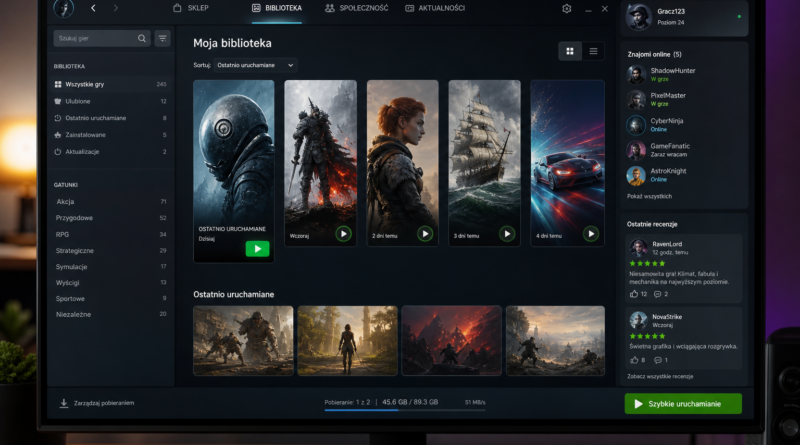Open Ulubione in the sidebar
800x445 pixels.
click(111, 101)
